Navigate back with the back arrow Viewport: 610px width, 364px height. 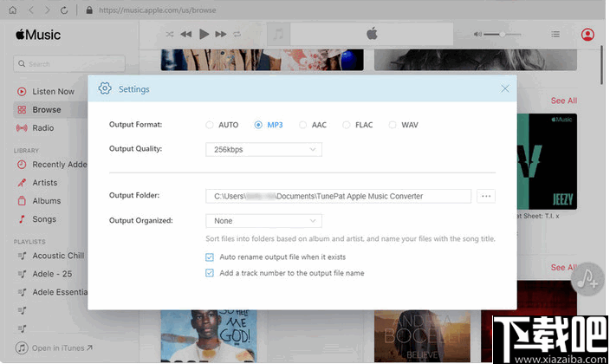(30, 10)
